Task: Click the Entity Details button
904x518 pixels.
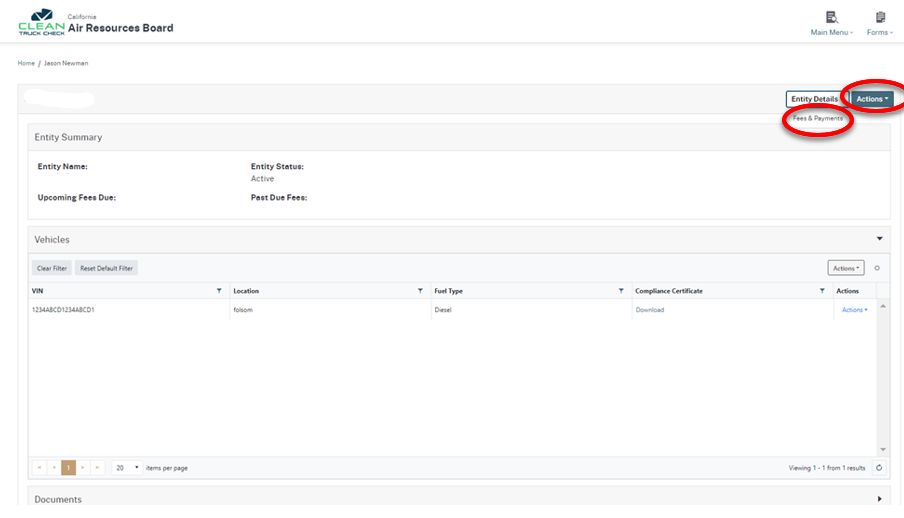Action: 815,99
